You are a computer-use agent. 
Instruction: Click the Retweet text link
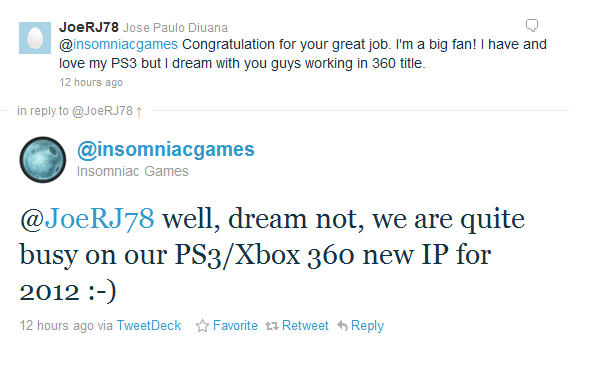[305, 326]
